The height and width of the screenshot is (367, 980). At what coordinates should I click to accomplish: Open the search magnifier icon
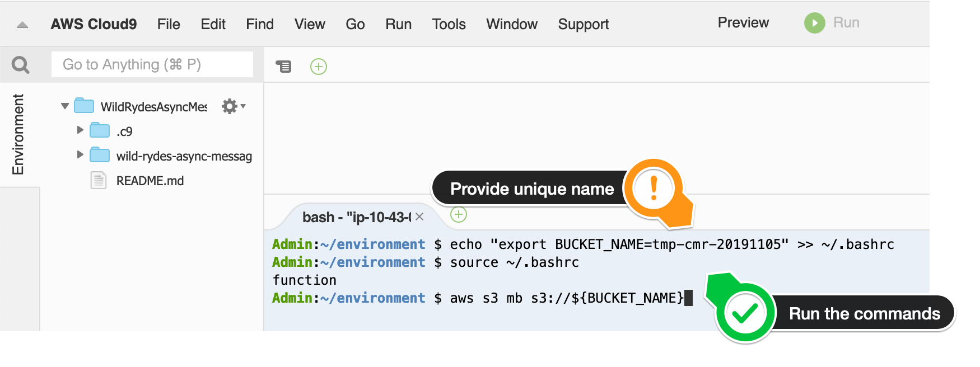(21, 65)
